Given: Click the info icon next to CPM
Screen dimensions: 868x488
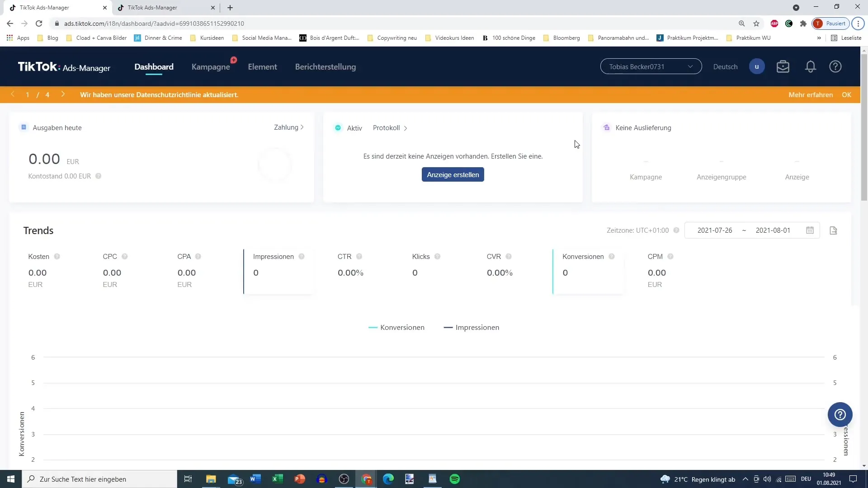Looking at the screenshot, I should coord(670,257).
